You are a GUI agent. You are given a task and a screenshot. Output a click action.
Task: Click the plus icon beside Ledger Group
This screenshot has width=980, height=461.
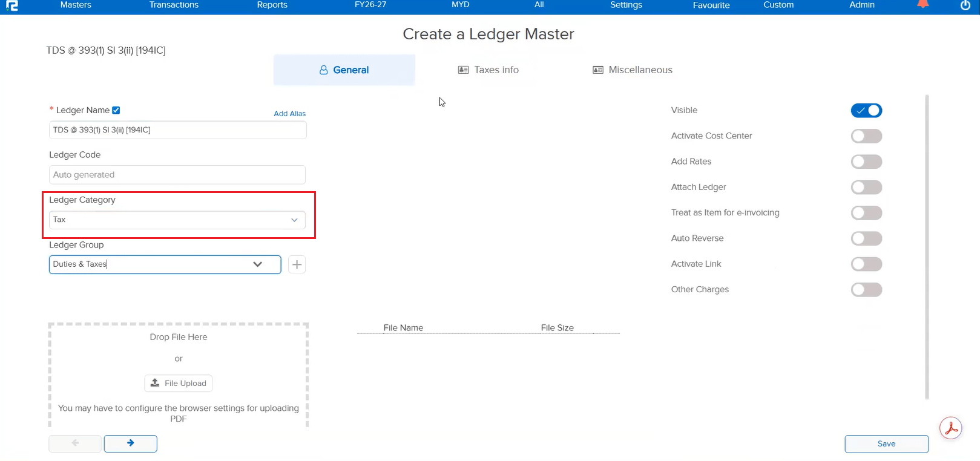point(297,264)
